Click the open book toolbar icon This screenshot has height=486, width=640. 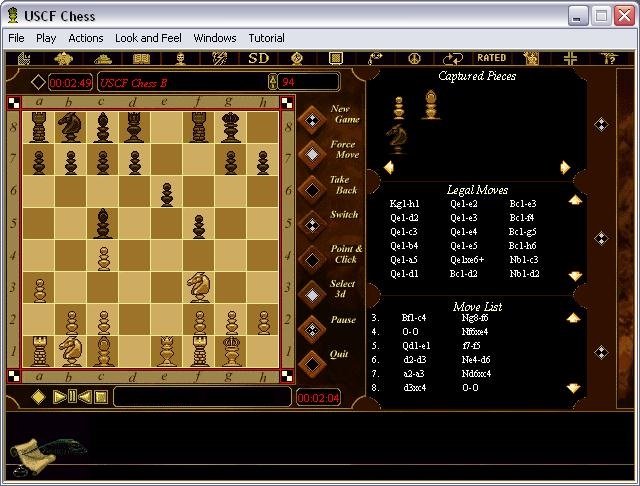point(141,58)
